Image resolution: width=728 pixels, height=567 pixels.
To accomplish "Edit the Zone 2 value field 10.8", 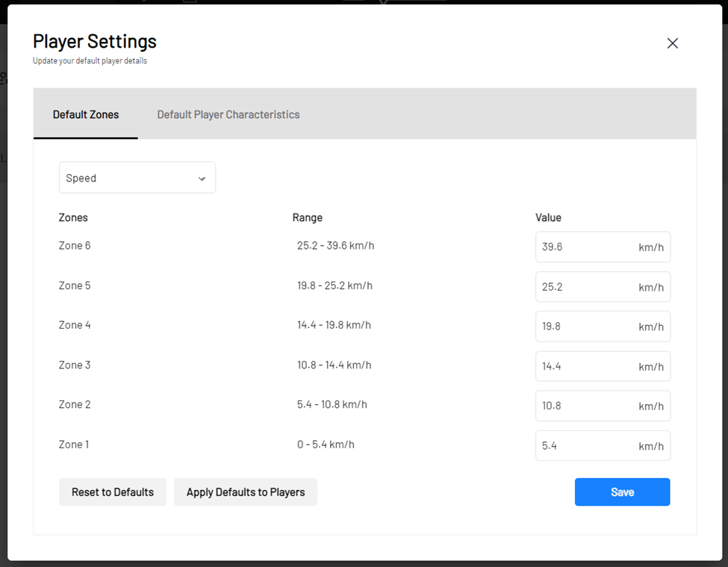I will click(603, 406).
